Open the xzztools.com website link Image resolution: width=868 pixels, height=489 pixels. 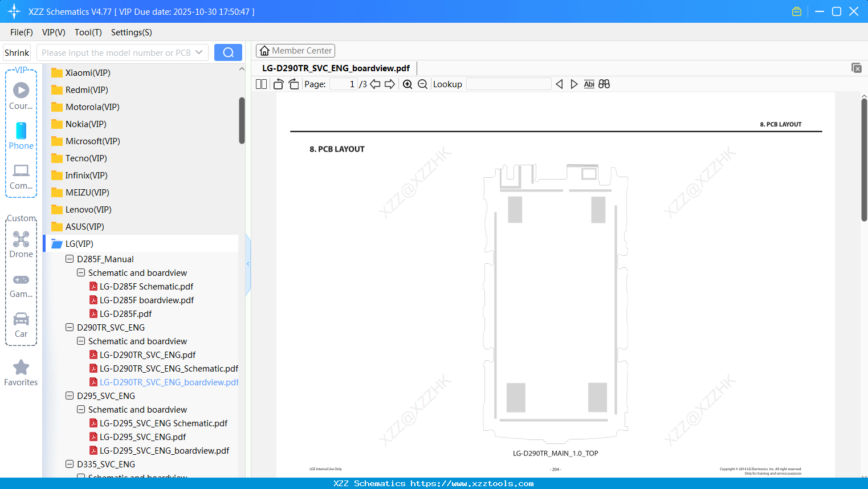pos(472,483)
